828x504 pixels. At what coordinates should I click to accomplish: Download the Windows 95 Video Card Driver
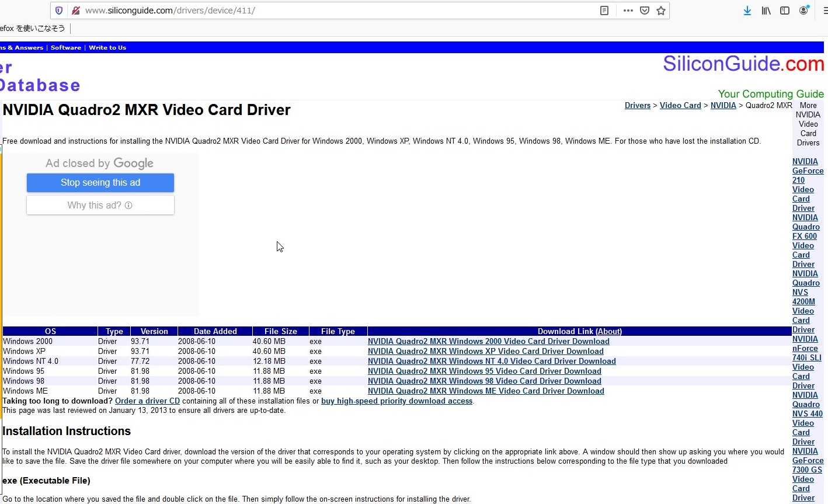(x=484, y=371)
